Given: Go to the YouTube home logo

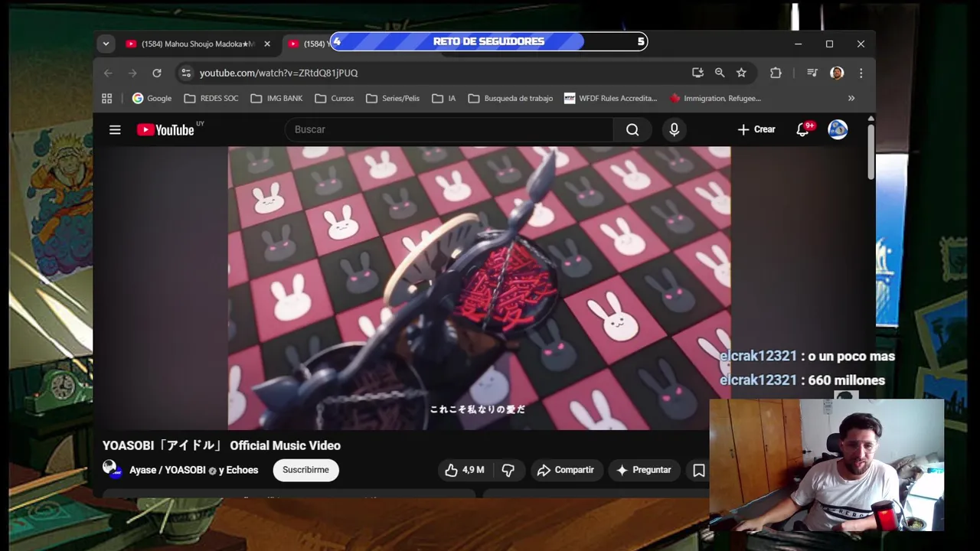Looking at the screenshot, I should (165, 130).
